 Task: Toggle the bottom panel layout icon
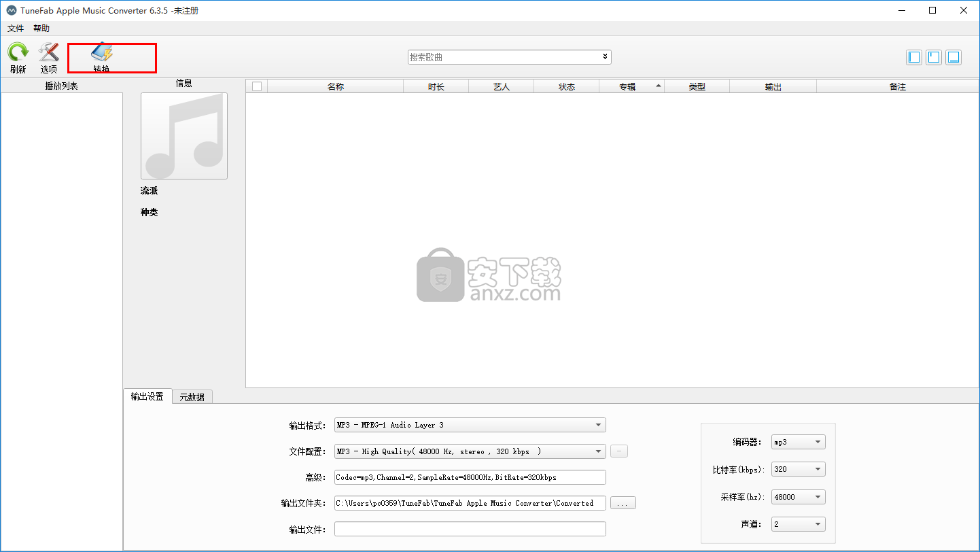click(953, 57)
